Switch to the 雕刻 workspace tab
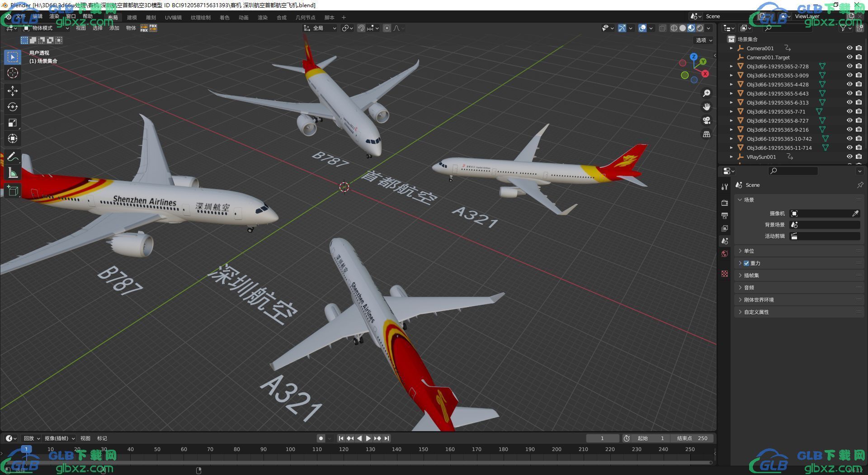Viewport: 868px width, 475px height. click(151, 18)
